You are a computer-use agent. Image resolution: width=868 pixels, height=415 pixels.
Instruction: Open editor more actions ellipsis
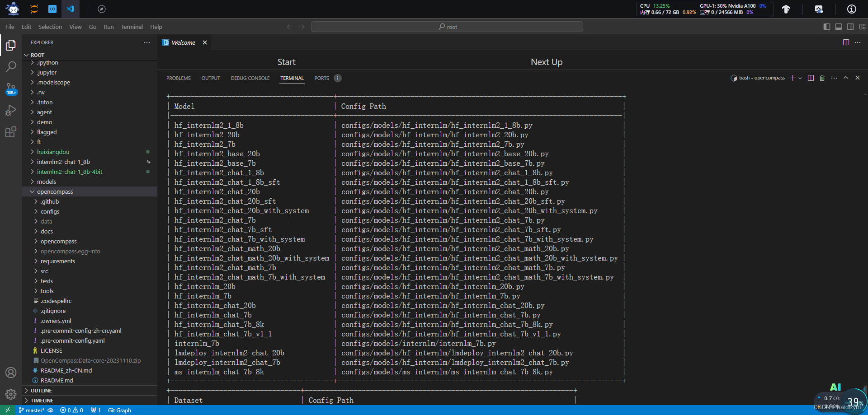tap(858, 42)
